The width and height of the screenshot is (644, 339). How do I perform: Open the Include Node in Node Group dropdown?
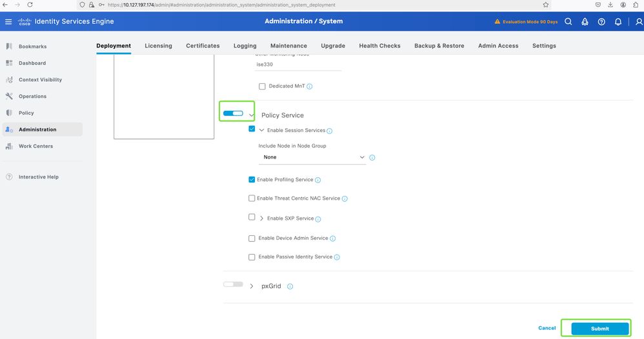312,157
